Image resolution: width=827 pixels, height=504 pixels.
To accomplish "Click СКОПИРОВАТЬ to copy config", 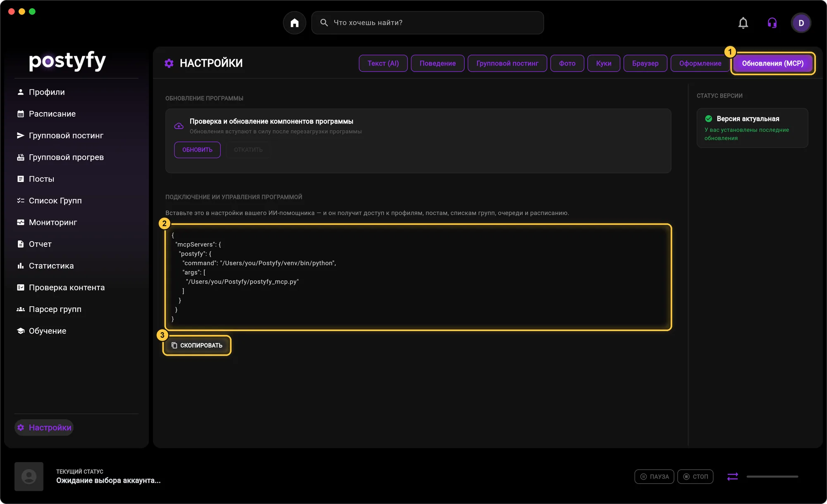I will pos(197,345).
